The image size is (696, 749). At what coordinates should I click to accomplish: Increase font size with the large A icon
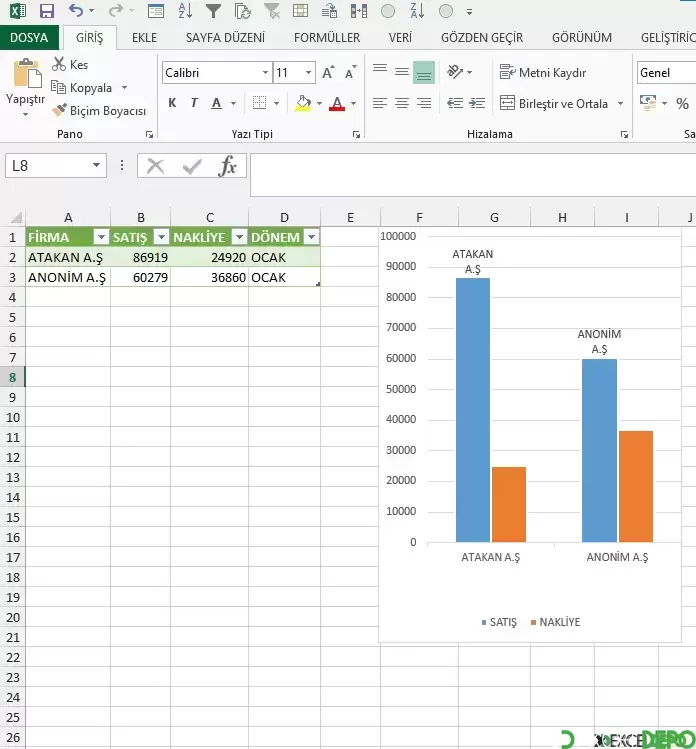[x=328, y=73]
